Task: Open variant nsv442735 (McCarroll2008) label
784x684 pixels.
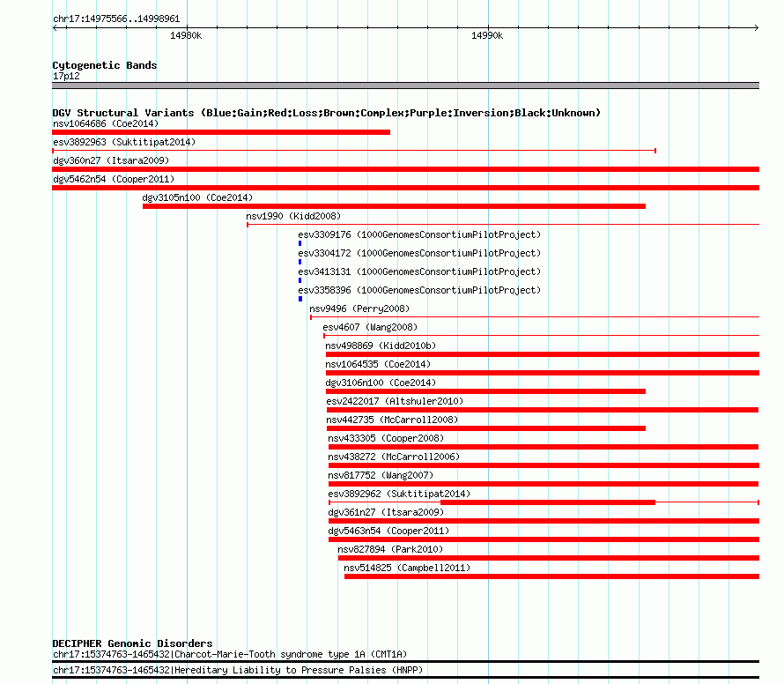Action: click(392, 420)
